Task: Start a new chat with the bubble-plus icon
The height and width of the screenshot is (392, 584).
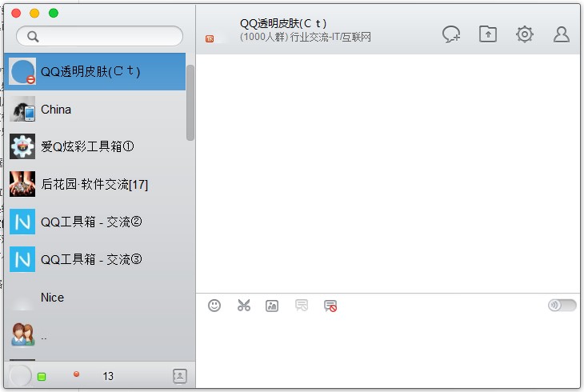Action: (451, 34)
